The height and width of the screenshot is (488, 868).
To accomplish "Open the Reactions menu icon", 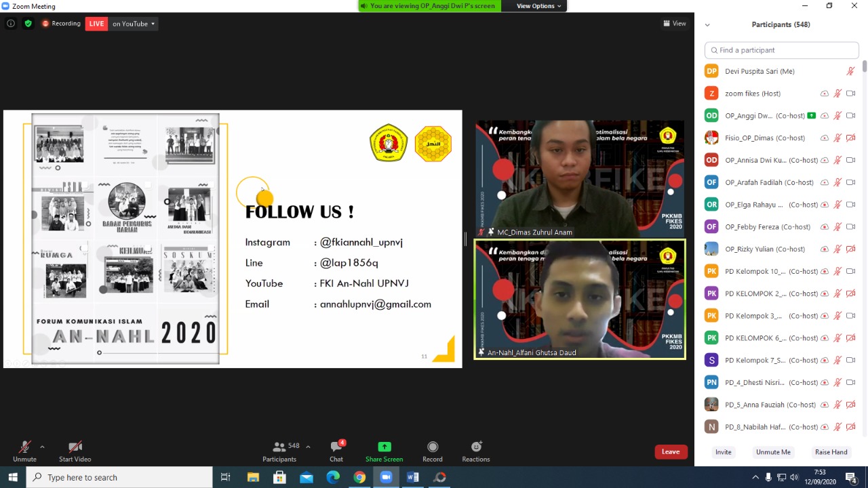I will tap(476, 447).
